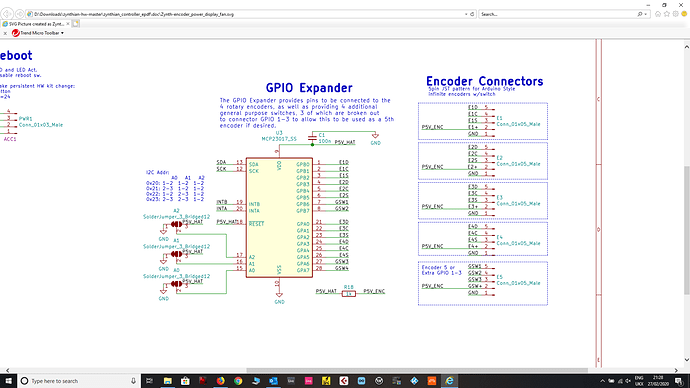Screen dimensions: 690x388
Task: Open File Explorer from the taskbar
Action: pyautogui.click(x=167, y=381)
